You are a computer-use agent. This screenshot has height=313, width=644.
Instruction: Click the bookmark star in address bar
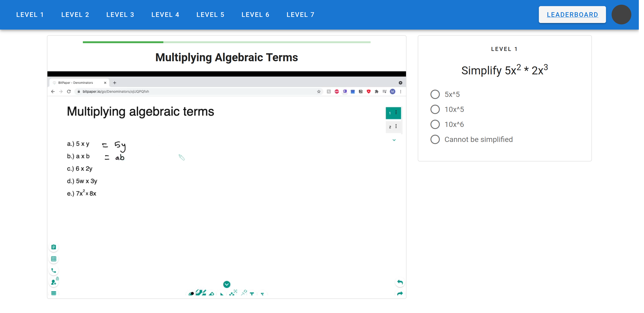319,92
